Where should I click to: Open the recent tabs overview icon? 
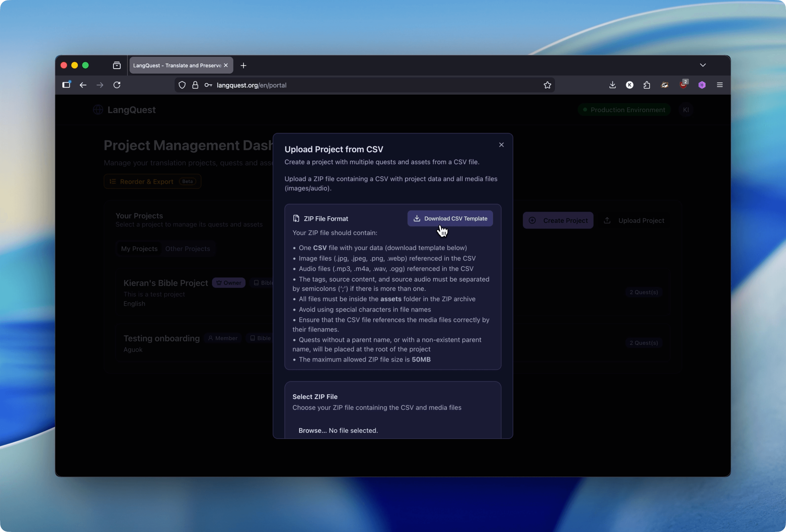(x=117, y=65)
